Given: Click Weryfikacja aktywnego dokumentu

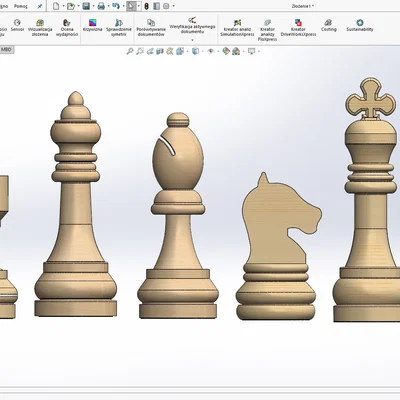Looking at the screenshot, I should click(x=192, y=25).
